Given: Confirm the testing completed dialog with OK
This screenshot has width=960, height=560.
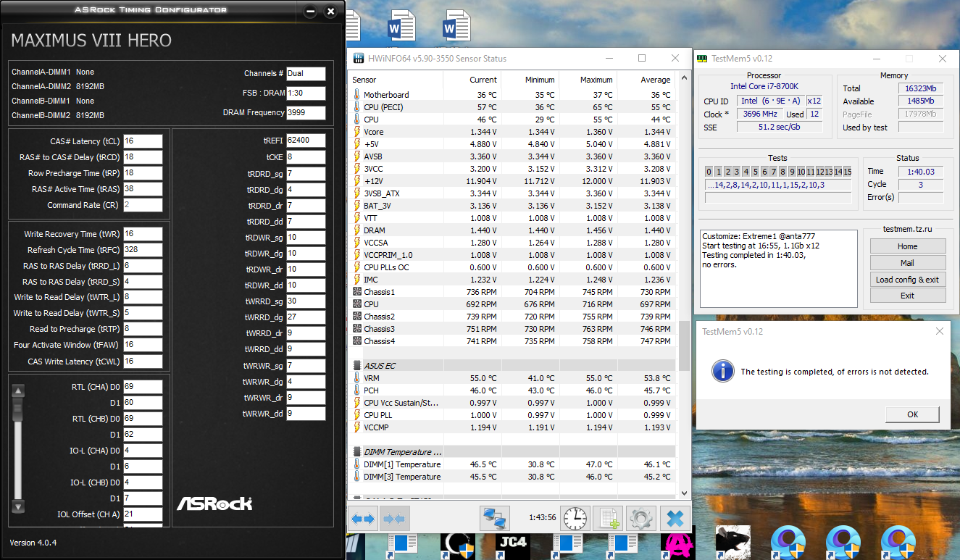Looking at the screenshot, I should [x=912, y=414].
